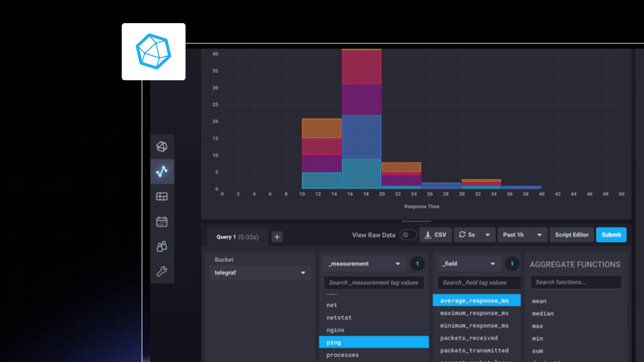Toggle the View Raw Data switch
The width and height of the screenshot is (644, 362).
point(408,235)
